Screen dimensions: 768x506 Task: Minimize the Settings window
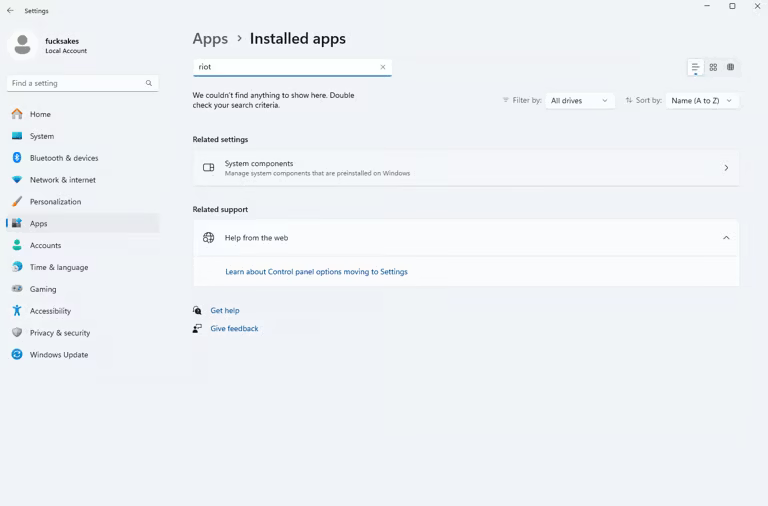click(707, 6)
